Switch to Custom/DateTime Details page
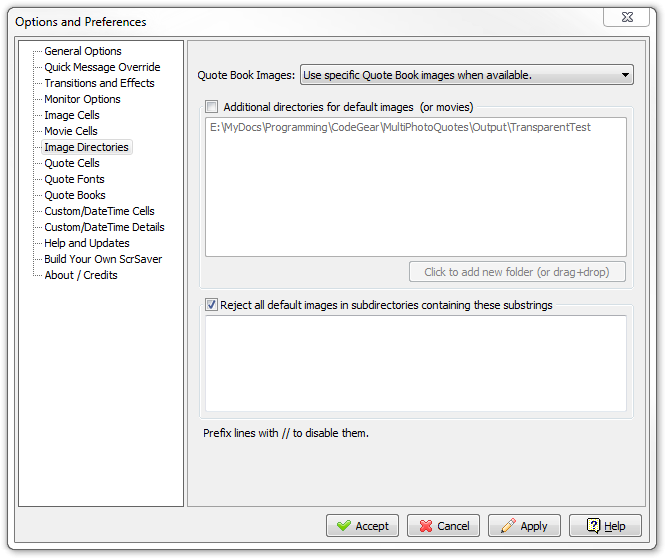 pos(104,227)
